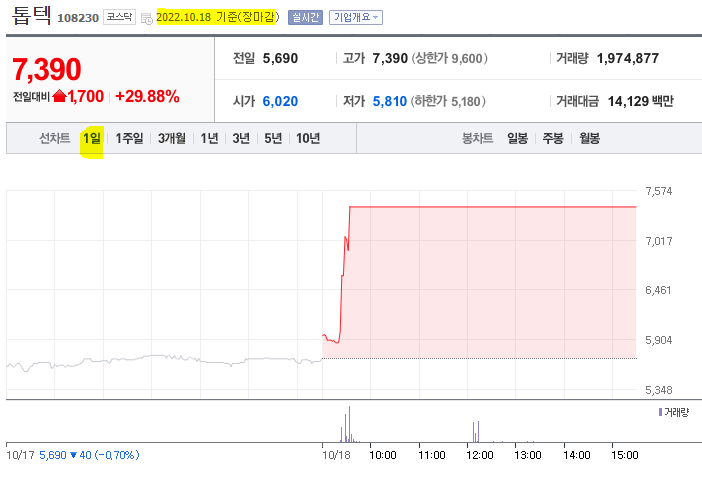Show the 1년 line chart
This screenshot has height=478, width=702.
click(x=209, y=138)
